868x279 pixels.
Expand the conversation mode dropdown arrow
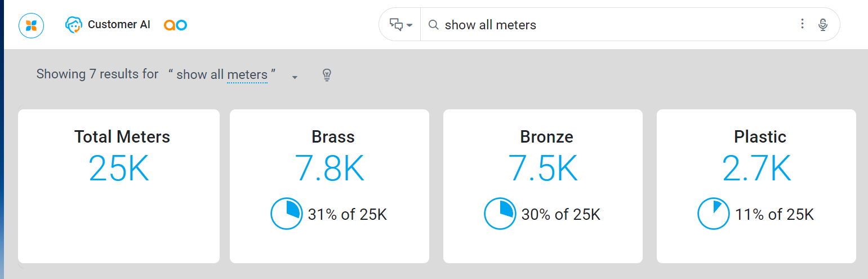click(409, 25)
